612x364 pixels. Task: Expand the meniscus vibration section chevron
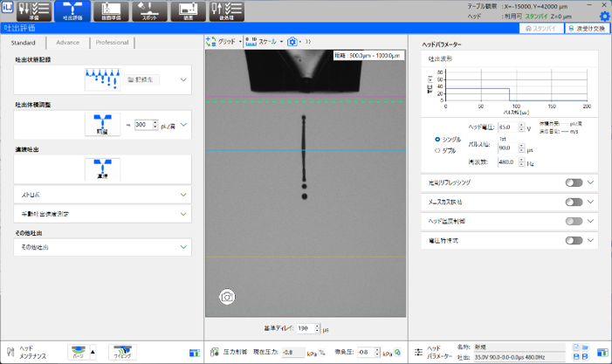coord(591,202)
